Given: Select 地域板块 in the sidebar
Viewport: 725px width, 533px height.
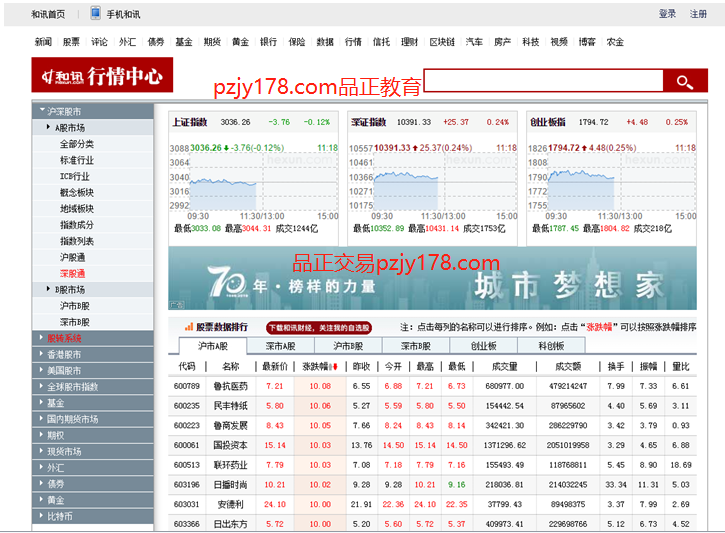Looking at the screenshot, I should click(77, 209).
